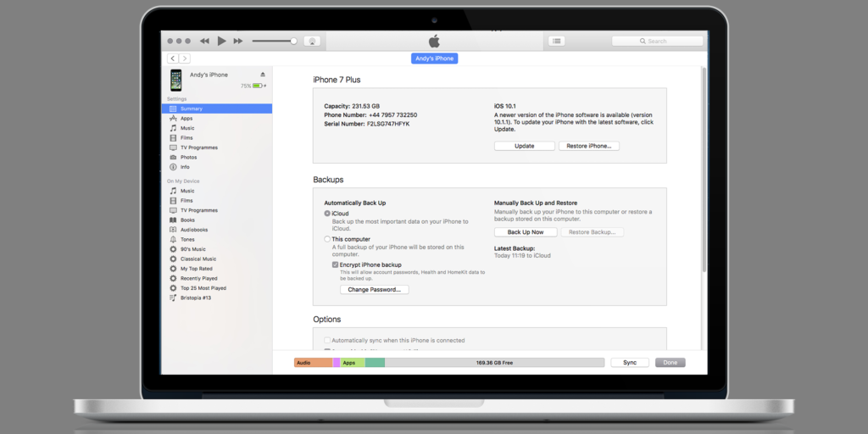Screen dimensions: 868x434
Task: Click Capacity 231.53 GB text
Action: (352, 106)
